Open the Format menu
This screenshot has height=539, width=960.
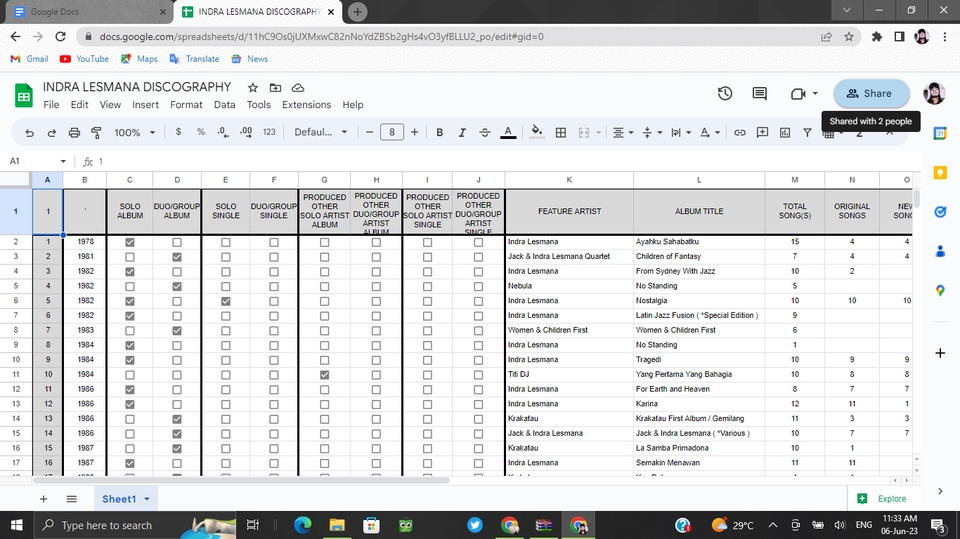click(186, 105)
